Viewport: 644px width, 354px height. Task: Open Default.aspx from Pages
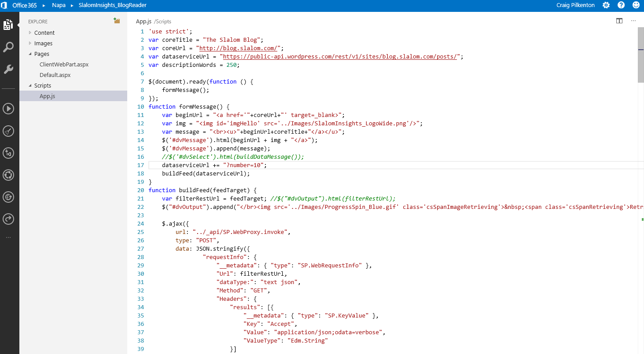[55, 75]
